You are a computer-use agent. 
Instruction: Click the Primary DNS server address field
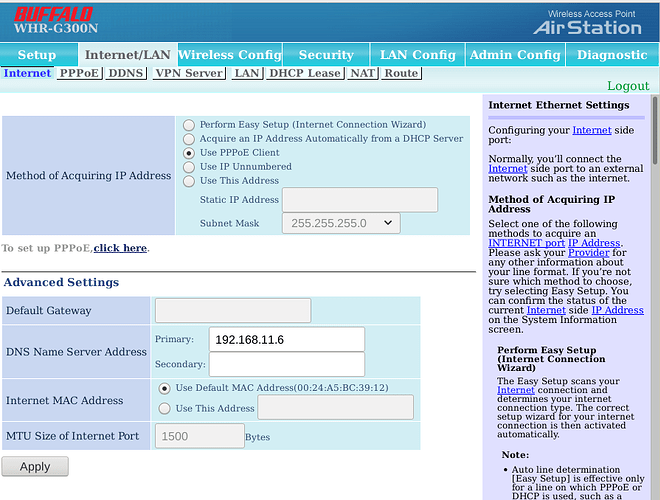pos(287,339)
